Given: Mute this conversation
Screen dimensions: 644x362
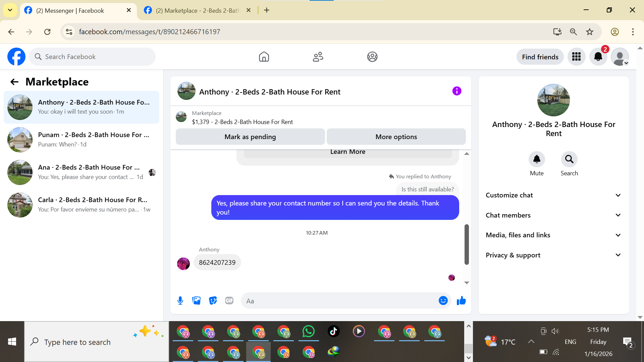Looking at the screenshot, I should 537,159.
